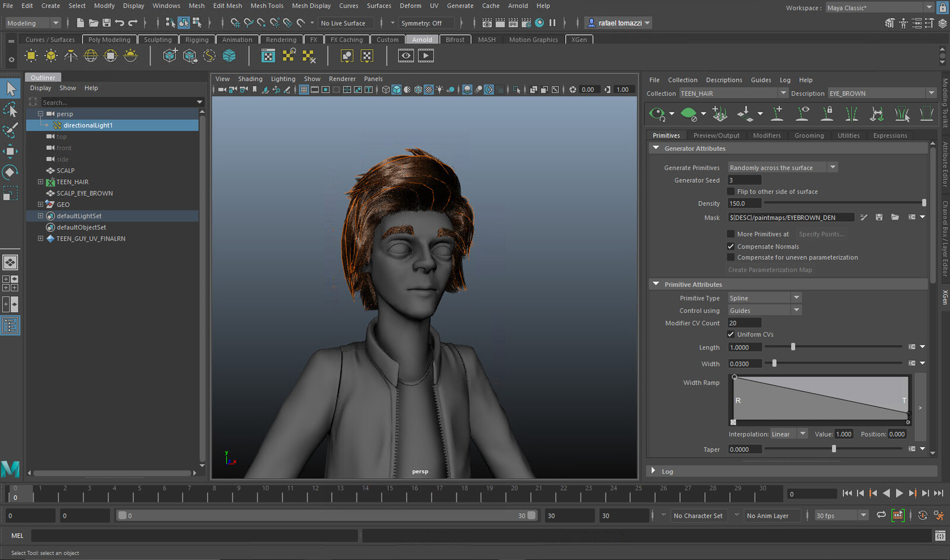Browse folder for the Mask map

[x=895, y=218]
